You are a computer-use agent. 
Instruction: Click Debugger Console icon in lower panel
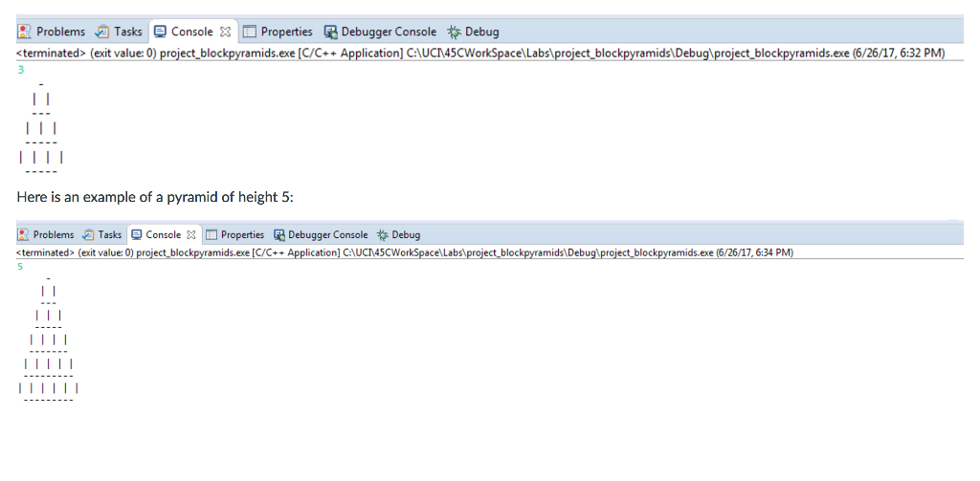[x=279, y=235]
